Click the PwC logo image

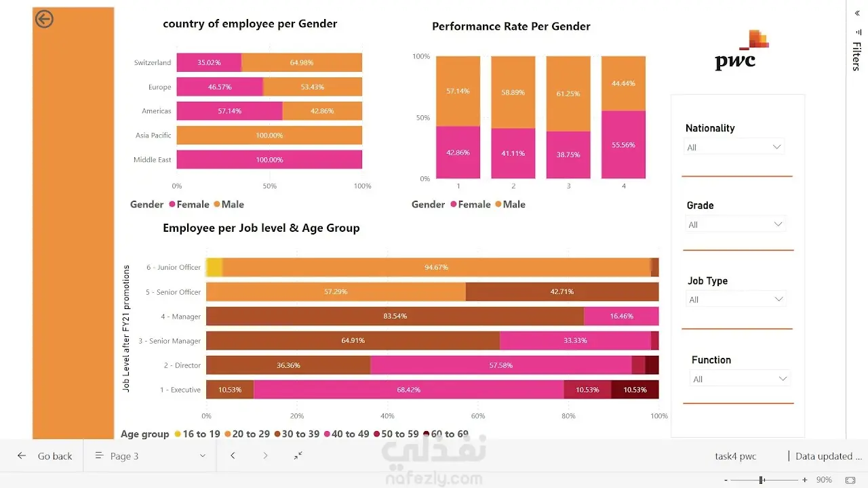(741, 49)
